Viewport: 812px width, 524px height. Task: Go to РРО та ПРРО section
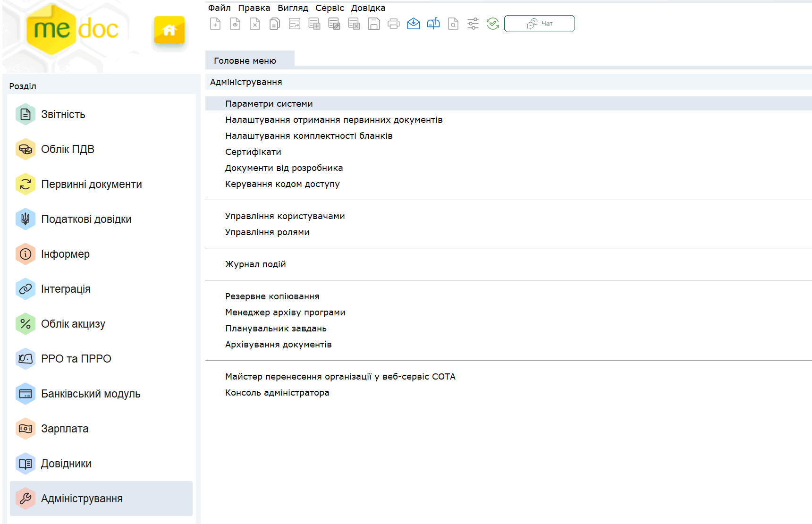tap(76, 359)
